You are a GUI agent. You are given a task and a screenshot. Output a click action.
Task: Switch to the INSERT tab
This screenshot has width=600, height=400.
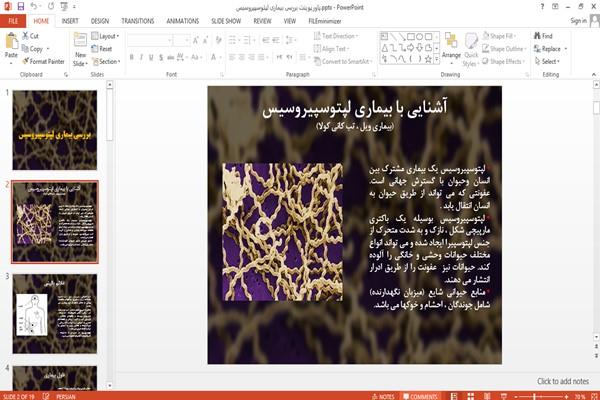(x=70, y=21)
